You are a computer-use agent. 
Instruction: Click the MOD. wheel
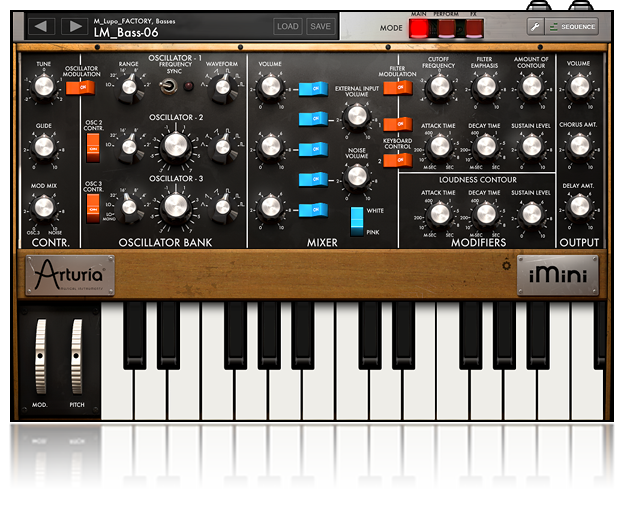click(40, 356)
